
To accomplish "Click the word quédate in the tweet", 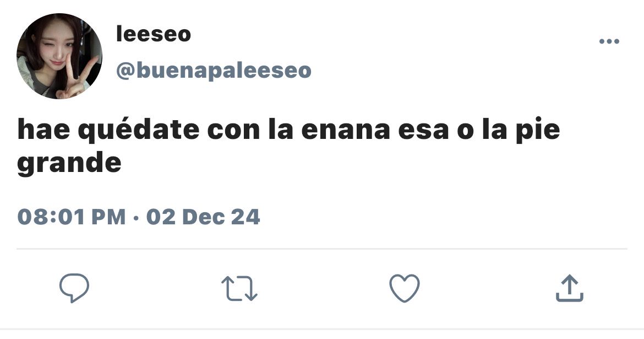I will pyautogui.click(x=138, y=130).
